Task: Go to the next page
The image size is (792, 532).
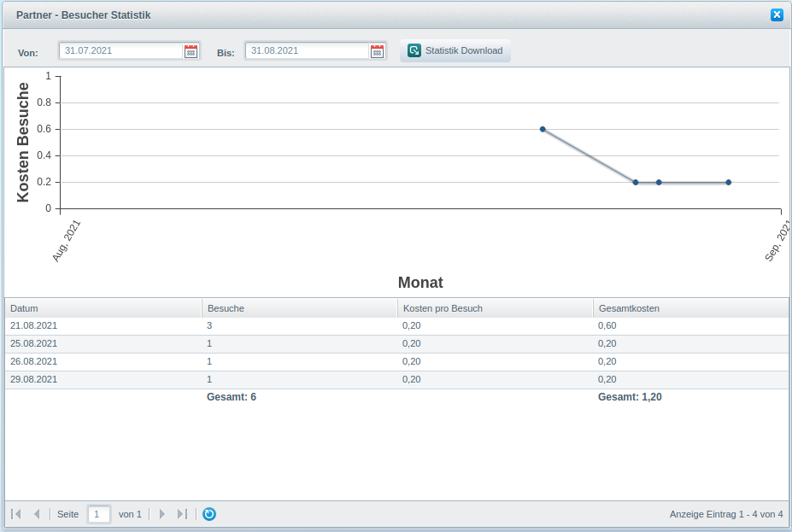Action: 162,514
